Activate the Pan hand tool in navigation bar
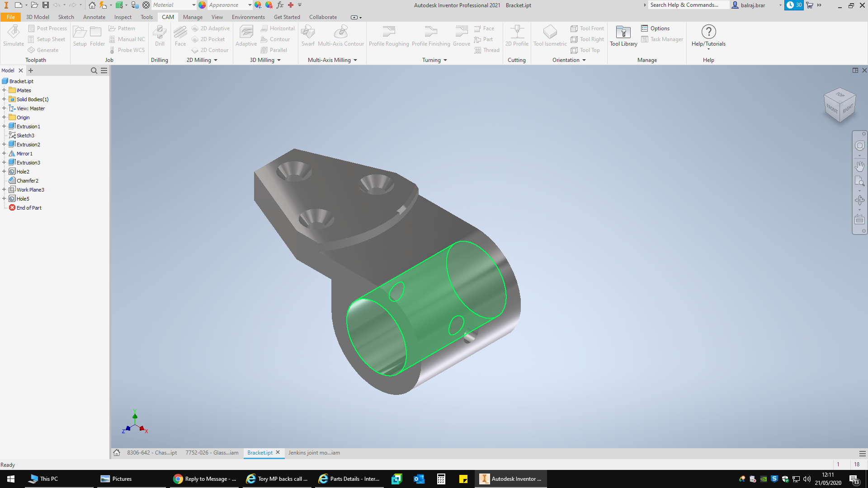 (x=859, y=166)
